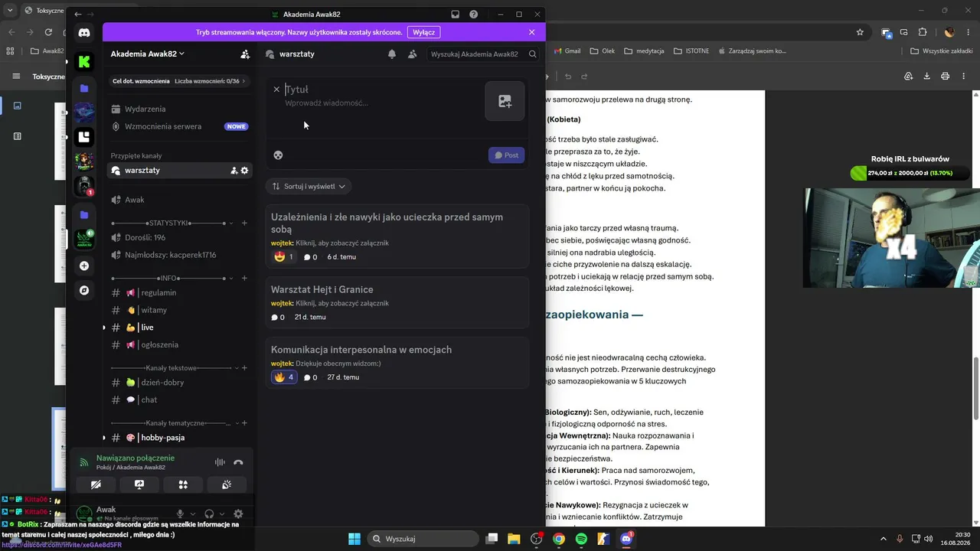Open post Komunikacja interpersonalna w emocjach
Screen dimensions: 980x551
click(397, 362)
